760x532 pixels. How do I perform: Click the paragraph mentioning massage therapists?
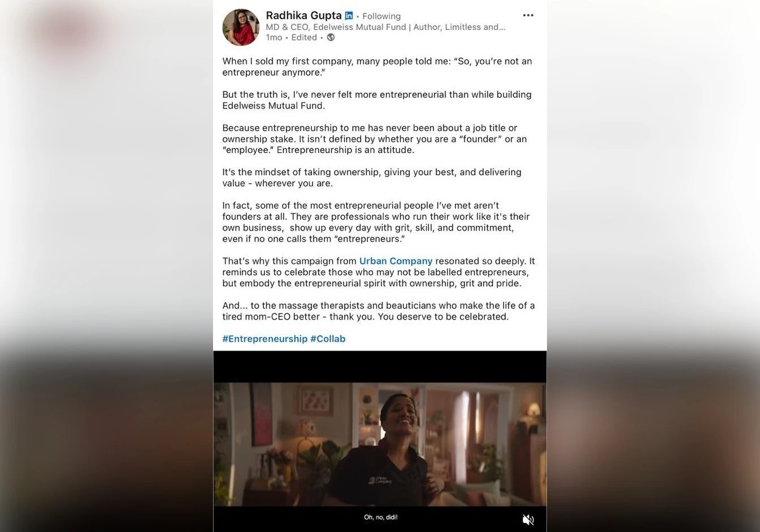tap(379, 311)
